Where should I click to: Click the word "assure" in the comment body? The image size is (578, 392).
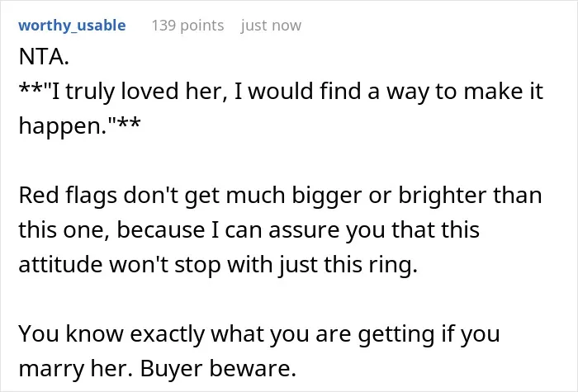(304, 230)
